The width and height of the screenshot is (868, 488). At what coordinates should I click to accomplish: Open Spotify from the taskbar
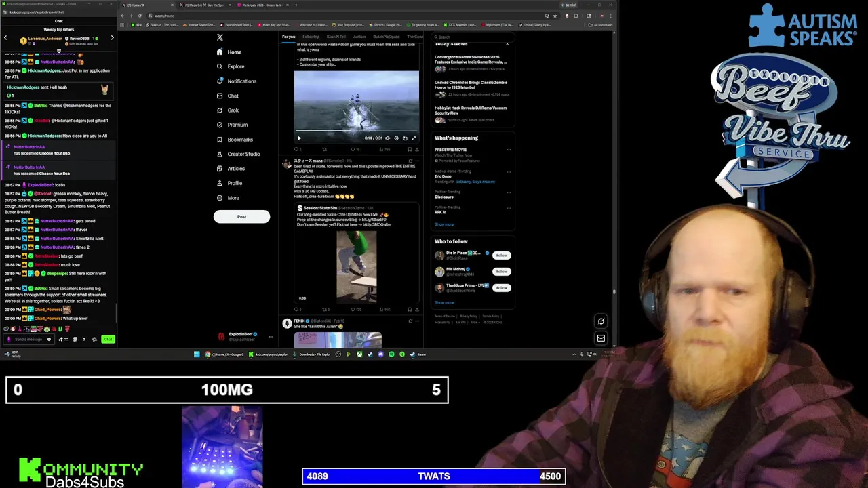[391, 354]
